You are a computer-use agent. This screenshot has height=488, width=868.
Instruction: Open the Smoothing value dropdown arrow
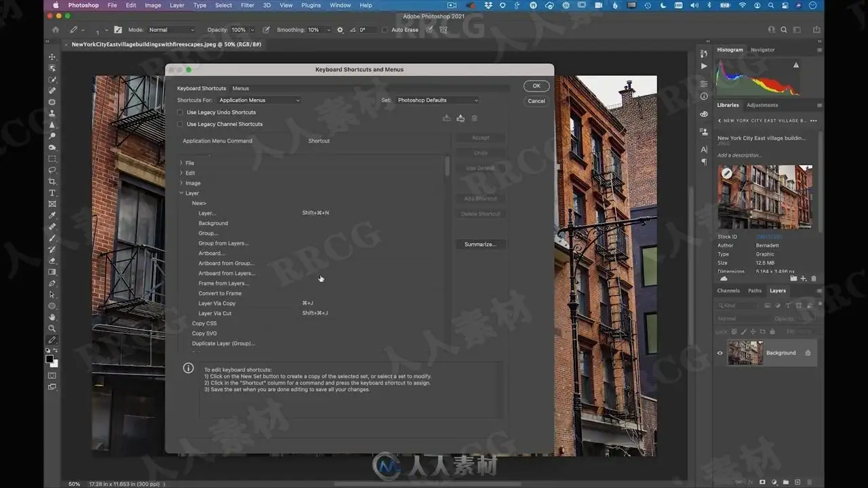click(x=328, y=30)
